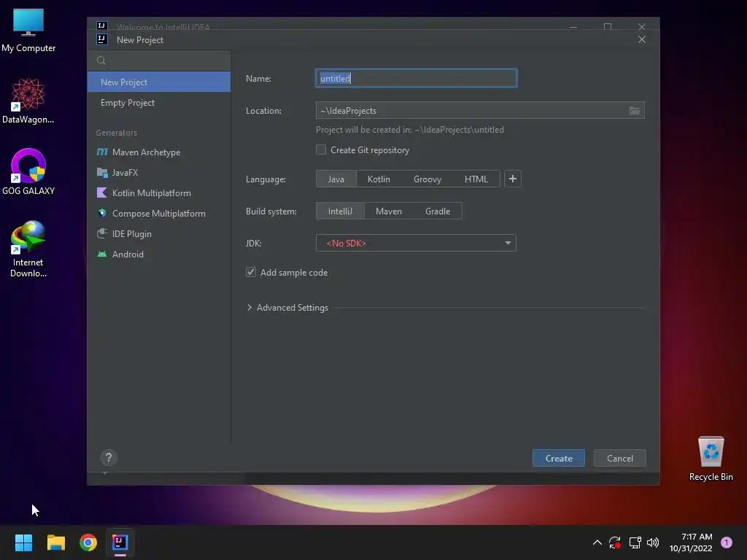The width and height of the screenshot is (747, 560).
Task: Launch GOG GALAXY desktop shortcut
Action: click(28, 172)
